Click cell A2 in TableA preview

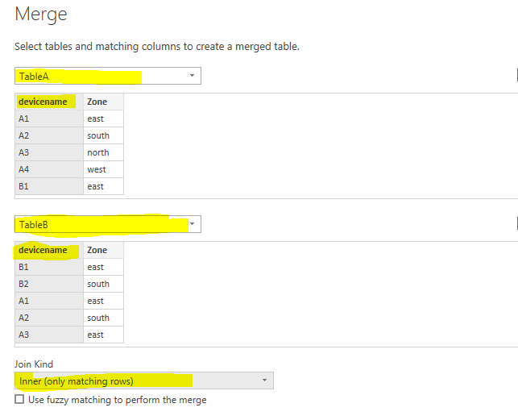pos(49,135)
